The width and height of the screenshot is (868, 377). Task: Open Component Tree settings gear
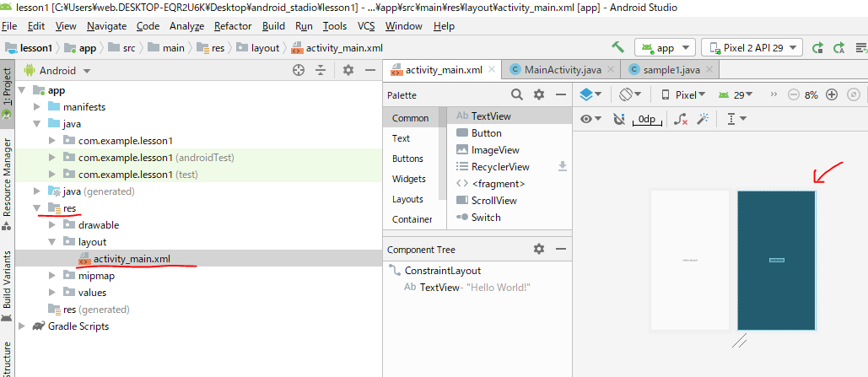(x=539, y=249)
